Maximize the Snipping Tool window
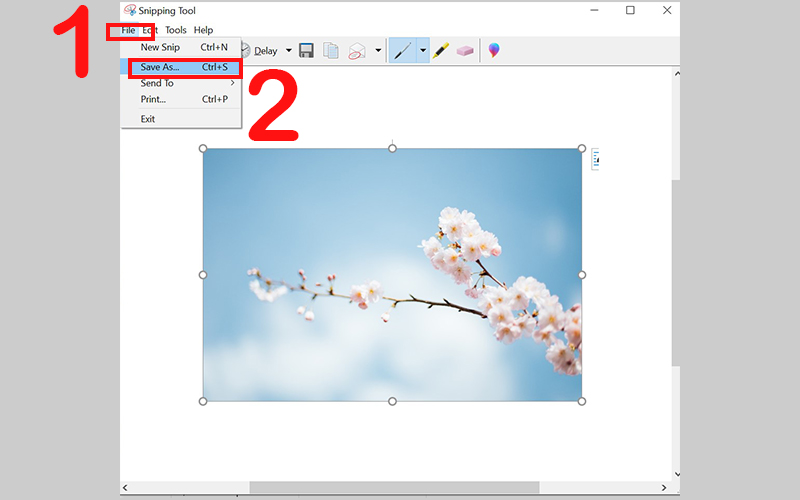 pyautogui.click(x=630, y=10)
